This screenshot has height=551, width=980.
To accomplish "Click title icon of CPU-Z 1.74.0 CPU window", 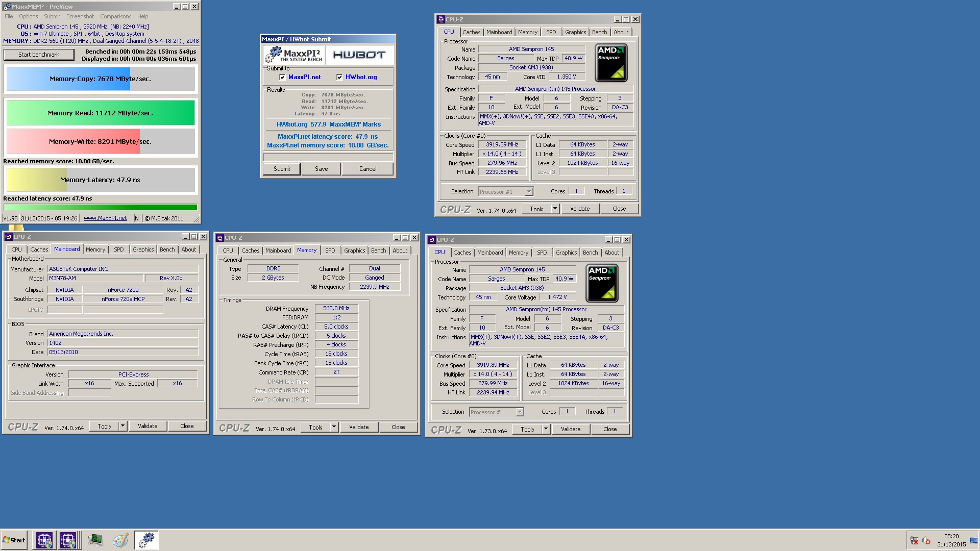I will coord(440,19).
